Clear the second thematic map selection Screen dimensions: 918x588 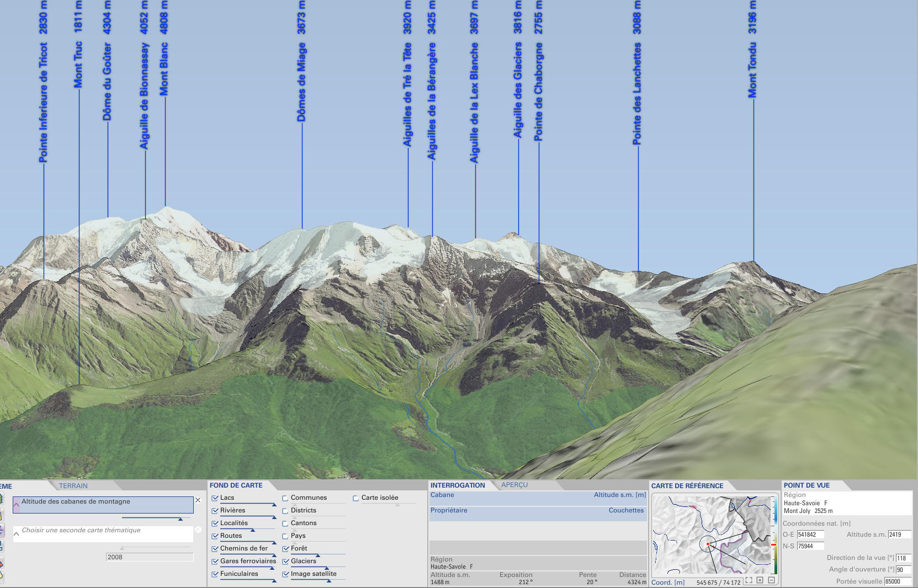pos(198,530)
